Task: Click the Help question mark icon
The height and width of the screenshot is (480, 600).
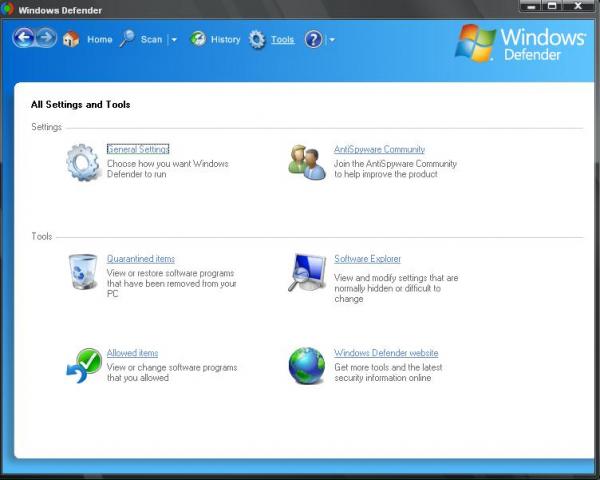Action: click(x=313, y=39)
